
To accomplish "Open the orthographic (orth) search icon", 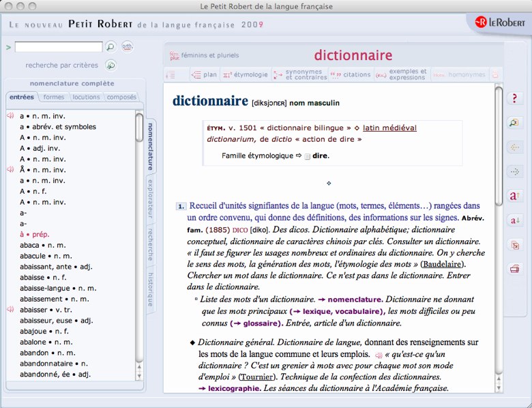I will 128,46.
